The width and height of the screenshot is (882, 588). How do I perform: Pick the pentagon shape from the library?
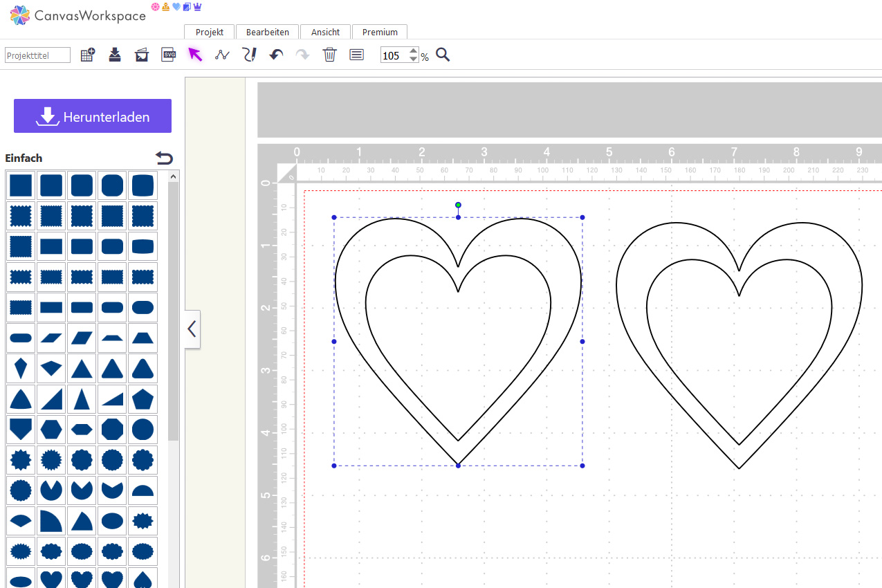pyautogui.click(x=143, y=399)
